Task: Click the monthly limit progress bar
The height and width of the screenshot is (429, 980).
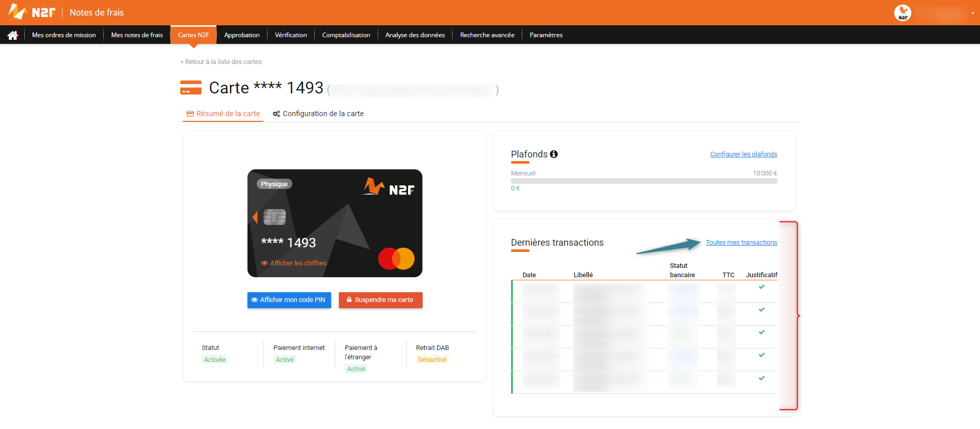Action: point(644,181)
